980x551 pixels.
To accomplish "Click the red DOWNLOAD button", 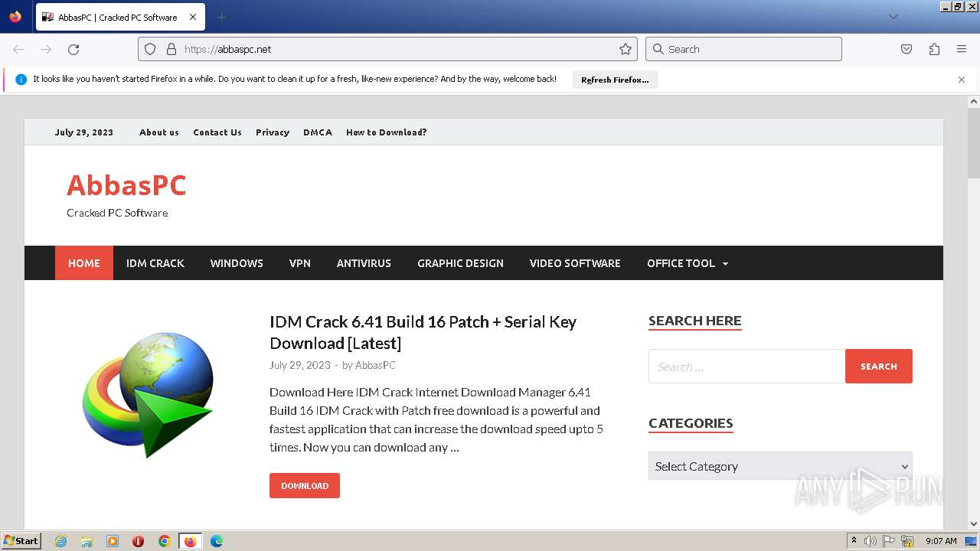I will (x=305, y=485).
